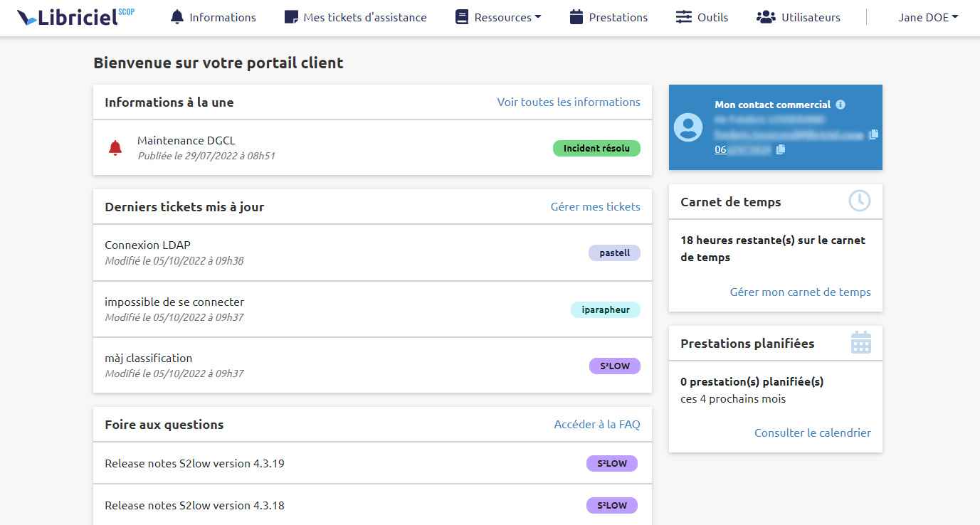
Task: Open the Informations menu item
Action: (214, 17)
